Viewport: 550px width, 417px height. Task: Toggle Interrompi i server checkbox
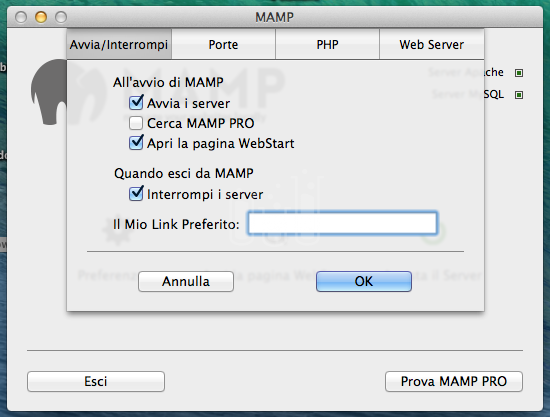click(136, 194)
